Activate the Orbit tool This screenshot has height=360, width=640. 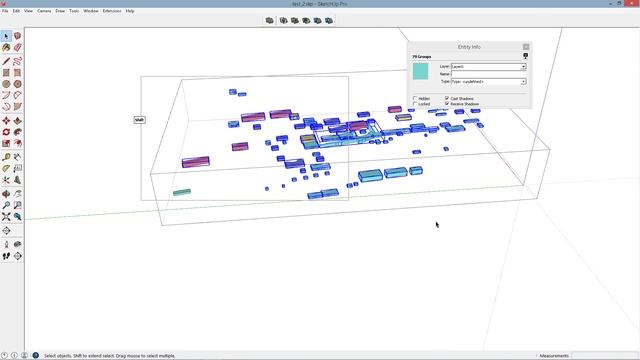point(6,194)
